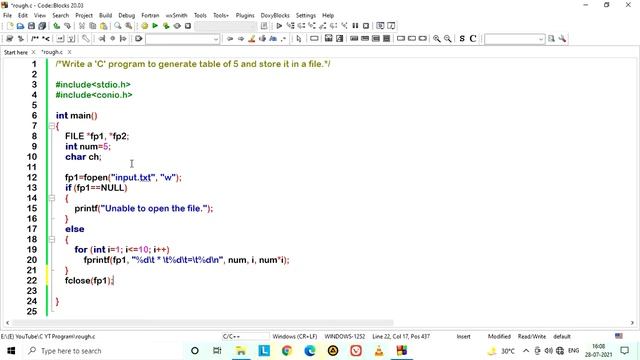The width and height of the screenshot is (640, 360).
Task: Start debugging with the Debug/Continue arrow
Action: [279, 26]
